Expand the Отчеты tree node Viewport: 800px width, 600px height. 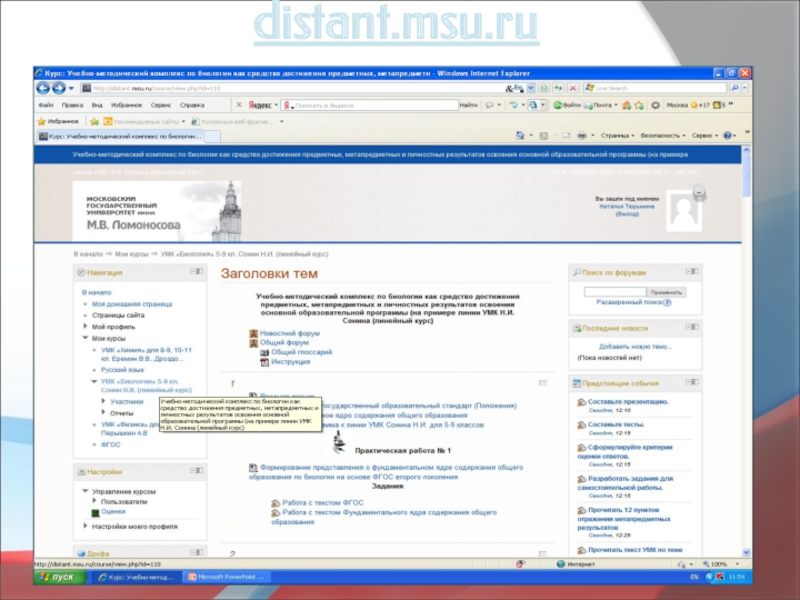click(x=104, y=412)
